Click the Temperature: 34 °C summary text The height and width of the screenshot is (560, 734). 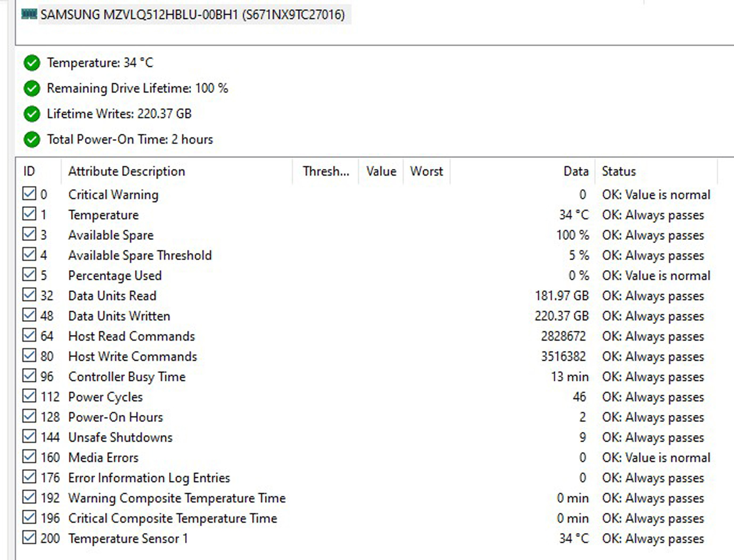(100, 63)
